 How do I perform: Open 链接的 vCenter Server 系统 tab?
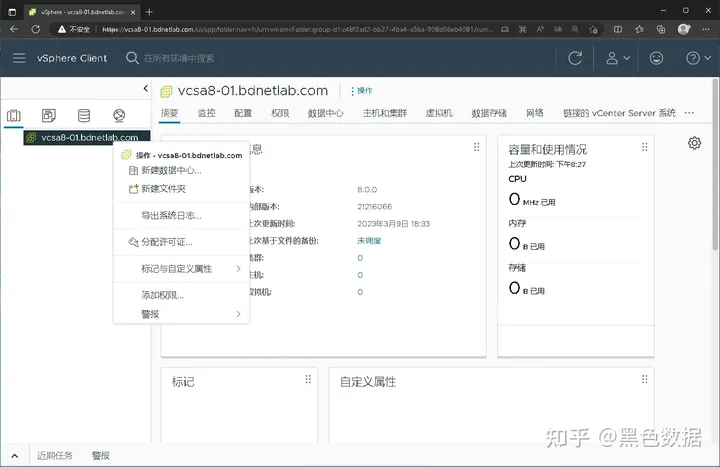pos(619,113)
